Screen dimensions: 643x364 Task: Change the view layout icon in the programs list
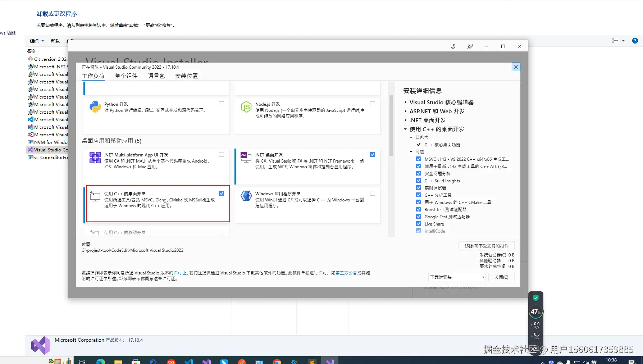click(615, 41)
